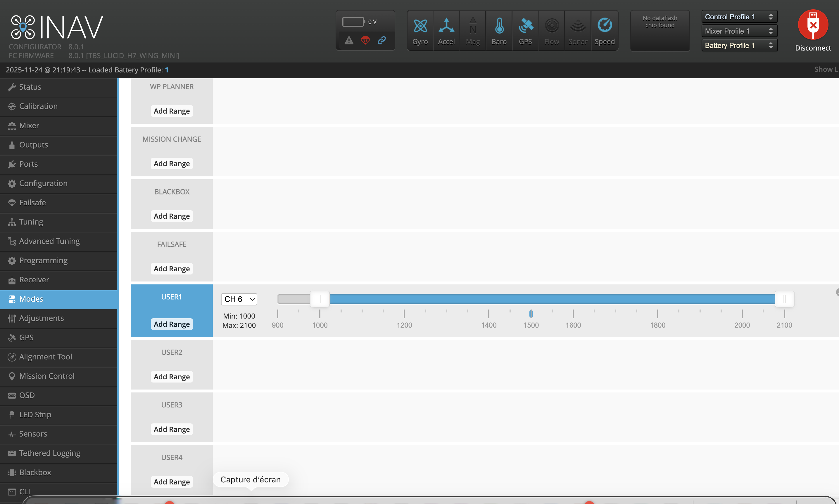Open the Battery Profile 1 dropdown
Viewport: 839px width, 504px height.
click(x=739, y=45)
